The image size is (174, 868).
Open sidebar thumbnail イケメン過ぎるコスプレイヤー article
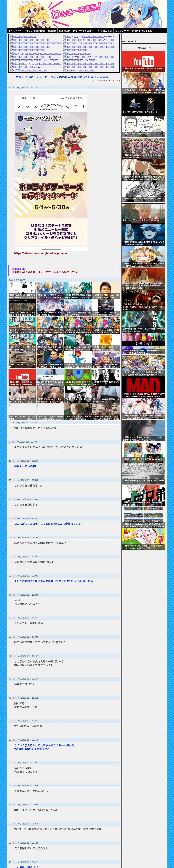[144, 430]
